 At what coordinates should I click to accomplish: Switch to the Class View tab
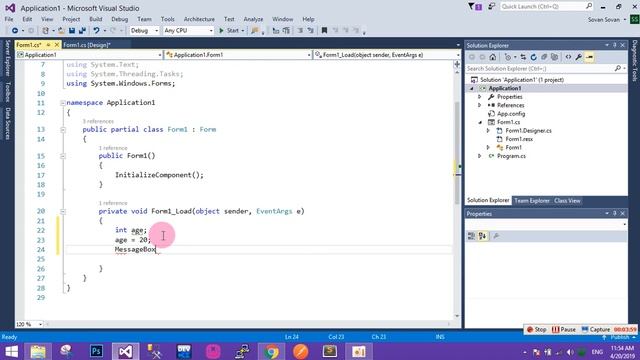567,201
